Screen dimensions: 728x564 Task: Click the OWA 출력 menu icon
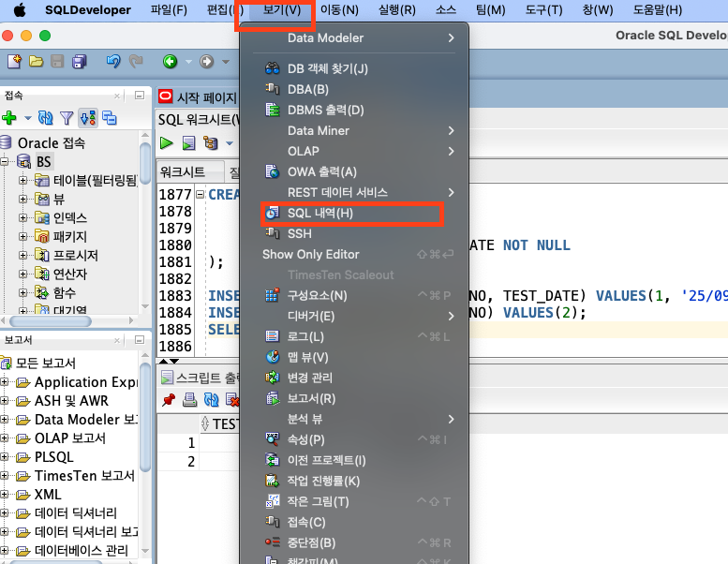pos(272,171)
